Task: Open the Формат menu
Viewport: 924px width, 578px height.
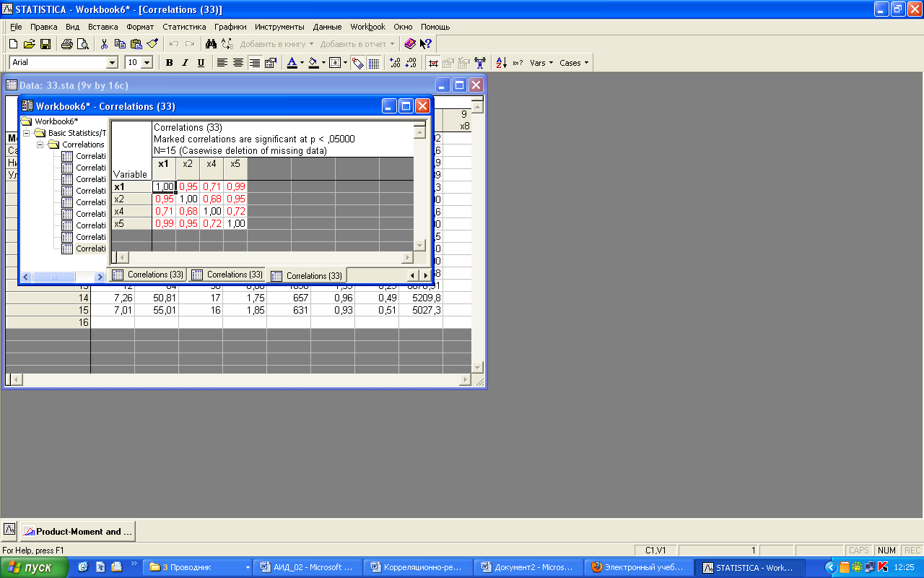Action: (140, 27)
